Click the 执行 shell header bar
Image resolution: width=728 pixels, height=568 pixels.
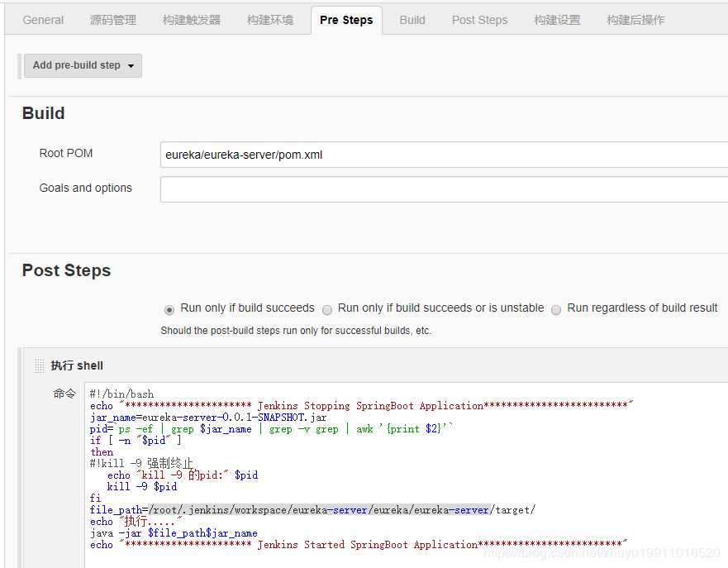[78, 365]
